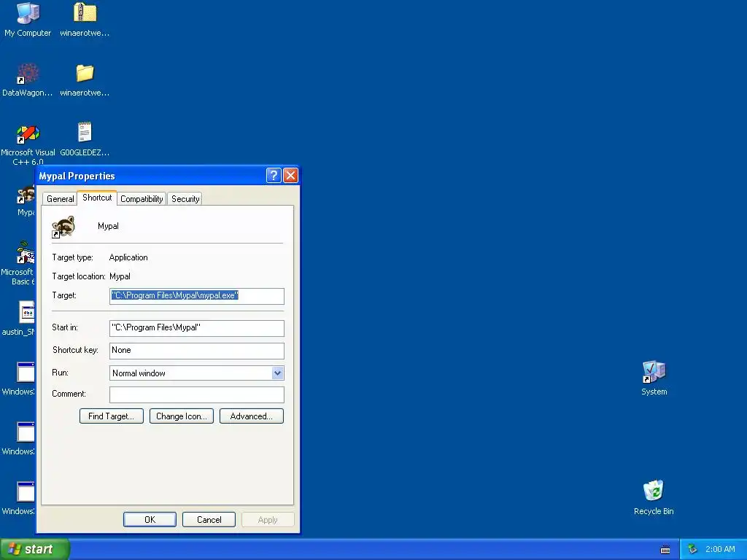Open the Run window-mode dropdown arrow

pyautogui.click(x=278, y=373)
